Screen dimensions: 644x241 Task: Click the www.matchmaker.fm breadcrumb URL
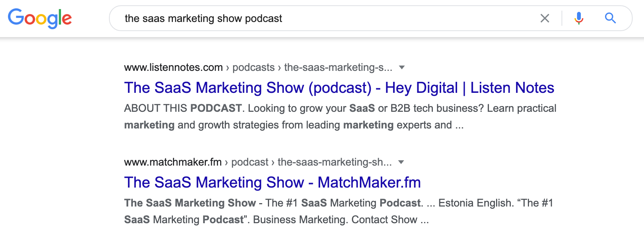[x=173, y=162]
